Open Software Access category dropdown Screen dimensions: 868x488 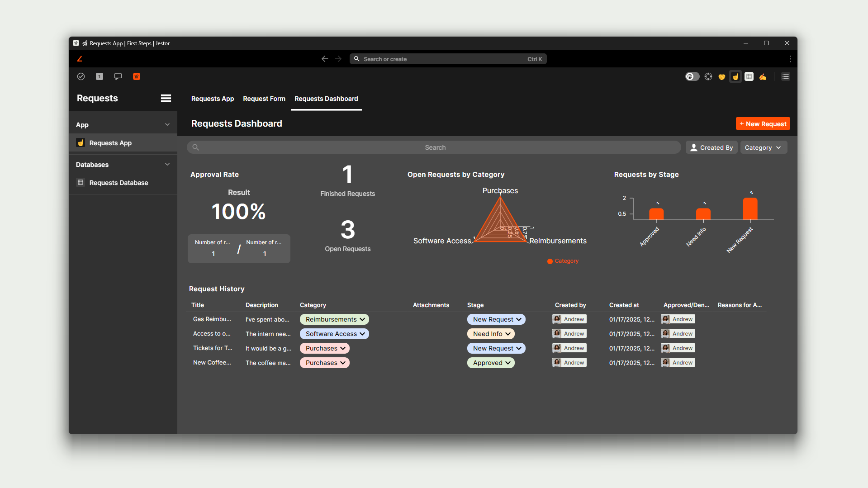(334, 334)
